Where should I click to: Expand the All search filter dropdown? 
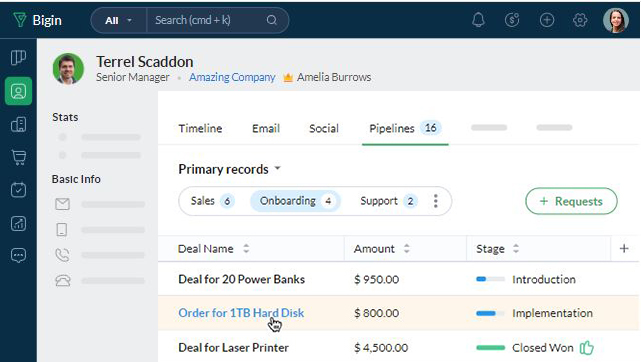coord(119,20)
